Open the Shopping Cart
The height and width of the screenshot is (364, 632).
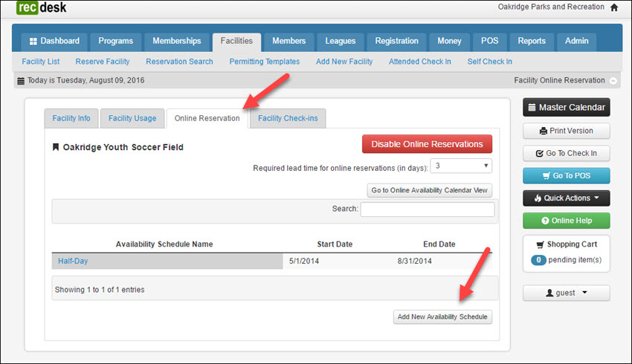click(567, 244)
